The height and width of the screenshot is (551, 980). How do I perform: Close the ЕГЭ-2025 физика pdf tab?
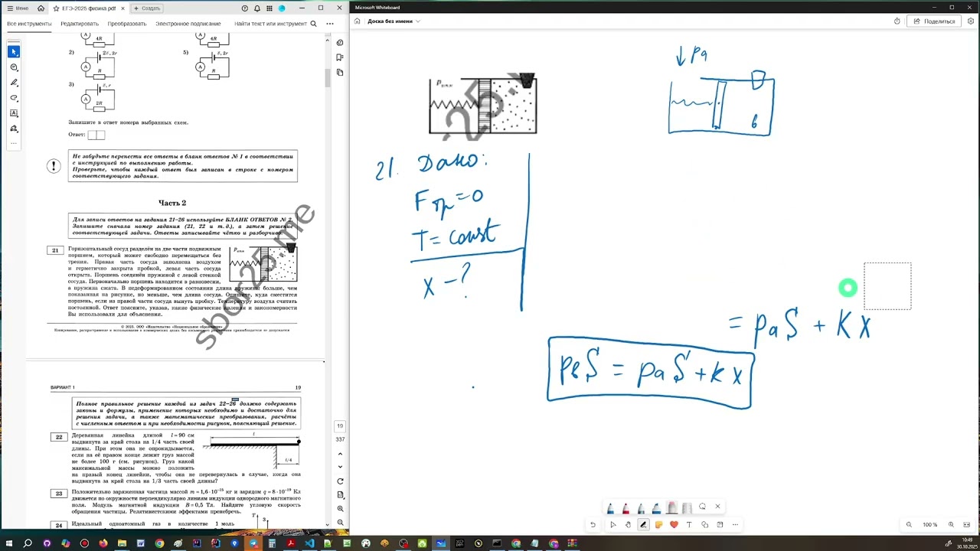123,8
